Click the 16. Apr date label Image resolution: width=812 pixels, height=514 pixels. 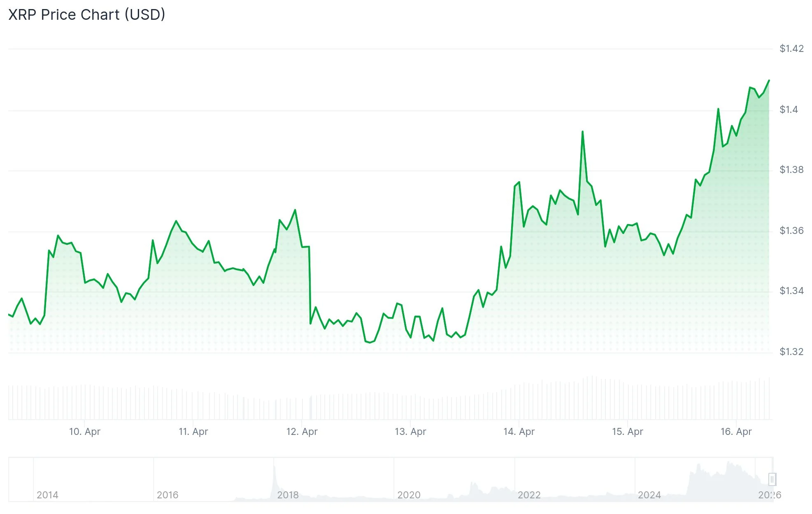tap(736, 432)
